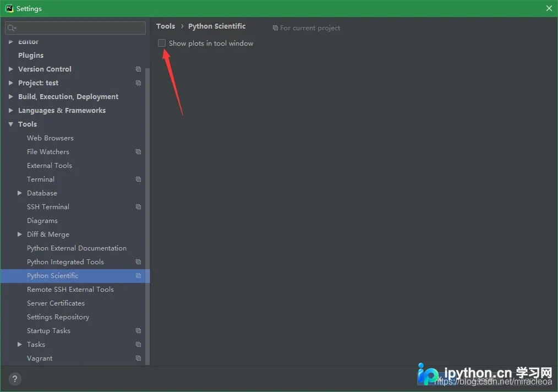Click project-level icon beside Version Control
558x392 pixels.
[139, 69]
